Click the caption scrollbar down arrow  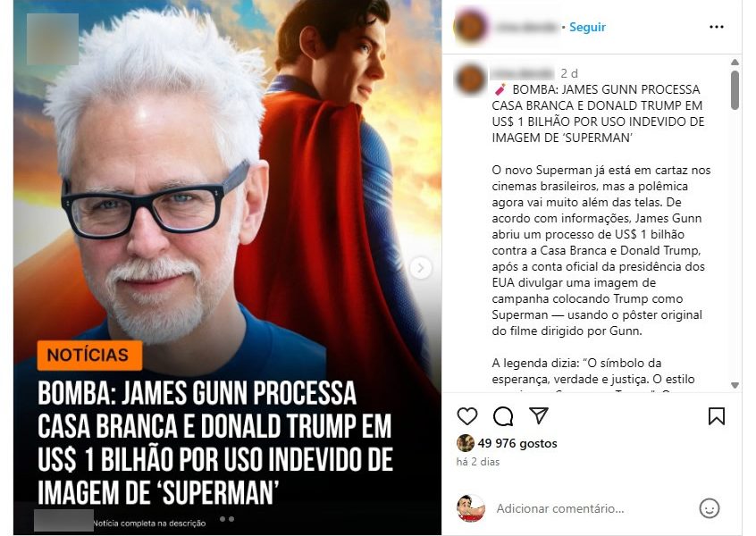click(x=735, y=385)
